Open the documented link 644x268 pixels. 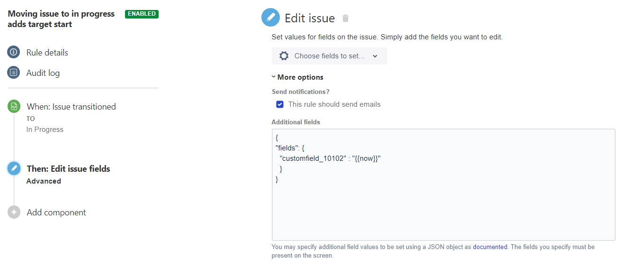click(490, 247)
